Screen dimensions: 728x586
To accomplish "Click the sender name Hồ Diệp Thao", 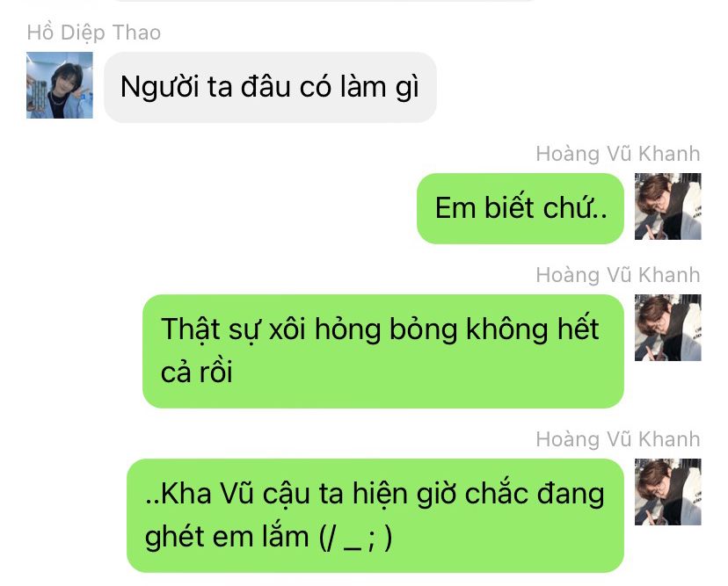I will coord(94,33).
